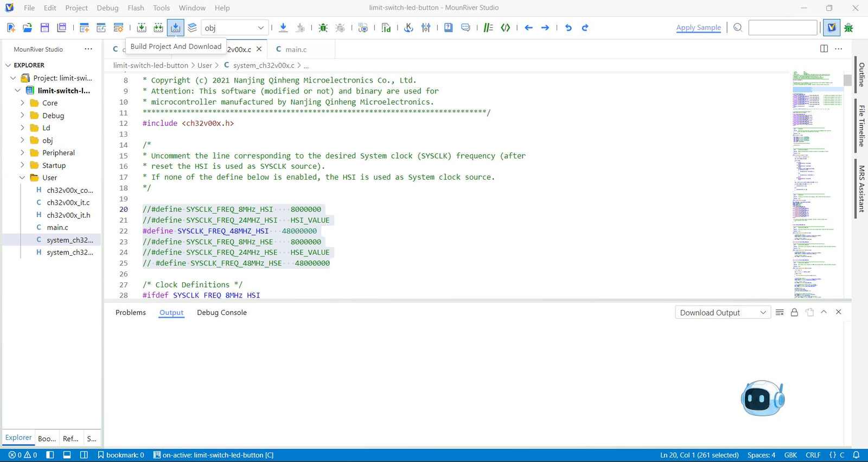Open editor More Actions ellipsis
The height and width of the screenshot is (462, 868).
coord(839,49)
